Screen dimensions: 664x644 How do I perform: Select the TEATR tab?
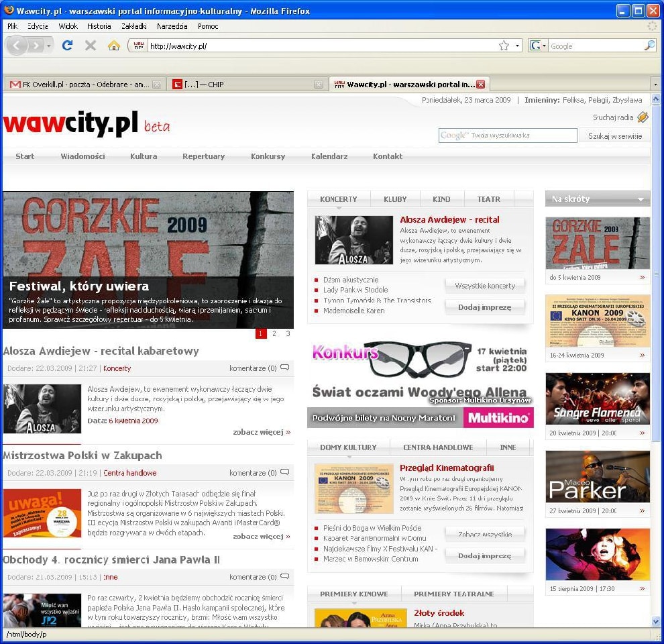click(x=489, y=199)
